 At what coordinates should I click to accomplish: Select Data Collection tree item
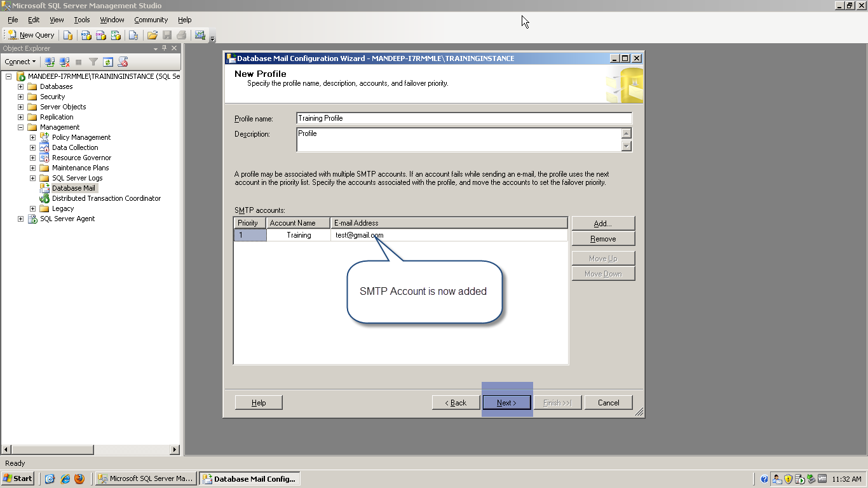75,147
